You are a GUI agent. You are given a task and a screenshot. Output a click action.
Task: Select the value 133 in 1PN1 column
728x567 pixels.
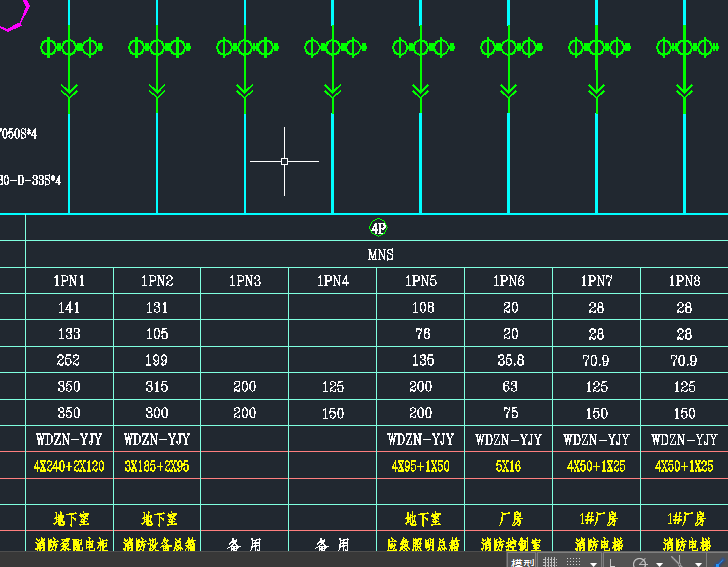pos(69,333)
